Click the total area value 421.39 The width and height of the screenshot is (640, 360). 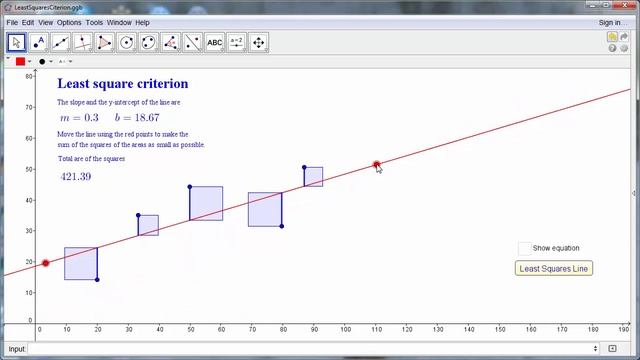point(76,177)
